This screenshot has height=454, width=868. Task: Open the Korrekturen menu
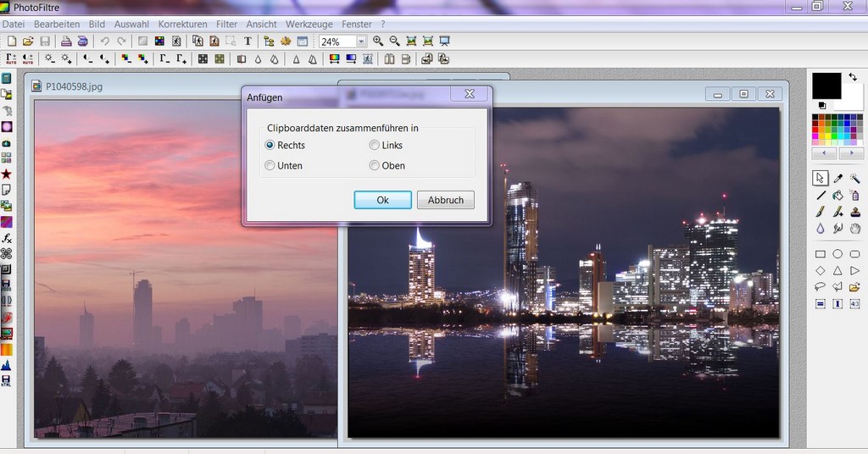pos(183,25)
